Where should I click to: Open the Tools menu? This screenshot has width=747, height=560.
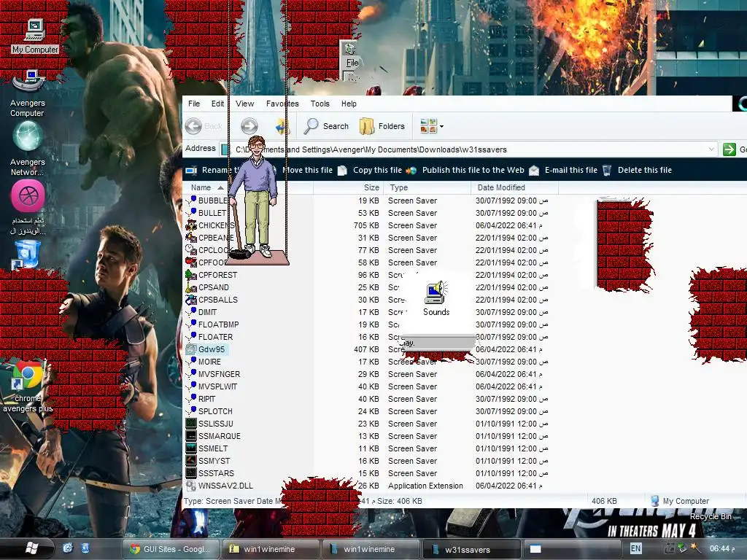click(320, 104)
